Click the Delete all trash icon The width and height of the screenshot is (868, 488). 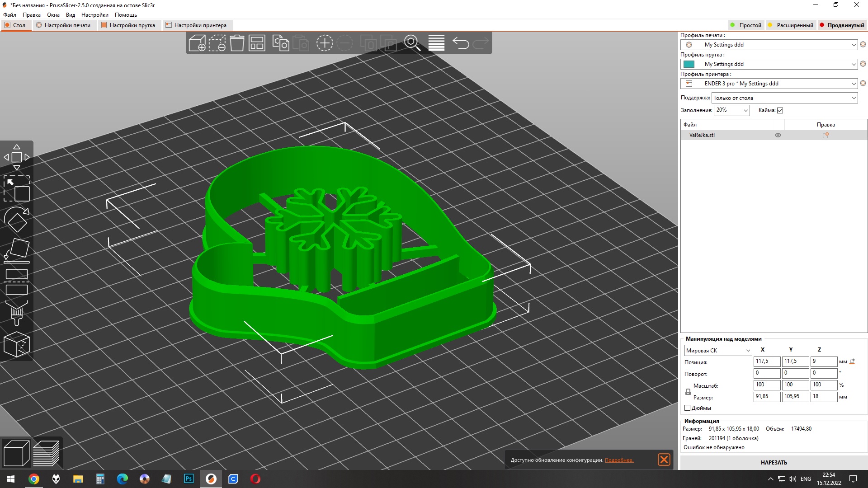237,43
